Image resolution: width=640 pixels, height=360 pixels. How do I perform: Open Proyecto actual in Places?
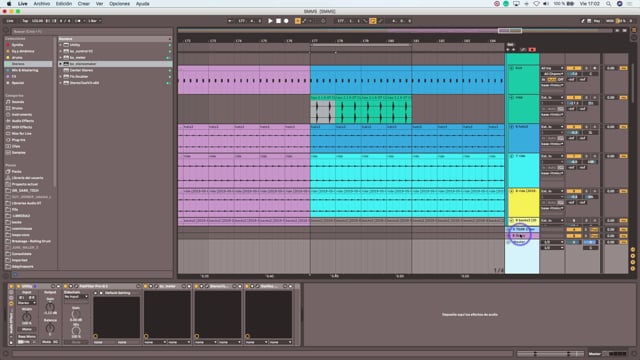pyautogui.click(x=24, y=184)
